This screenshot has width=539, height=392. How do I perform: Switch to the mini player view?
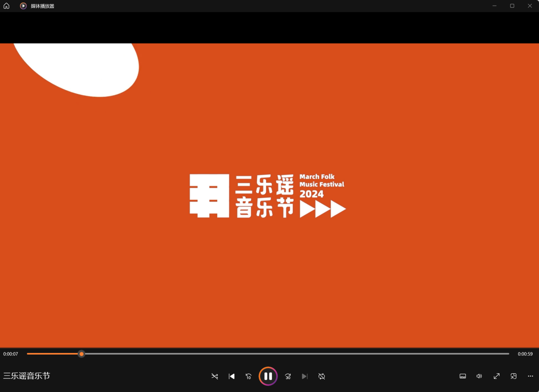click(513, 376)
